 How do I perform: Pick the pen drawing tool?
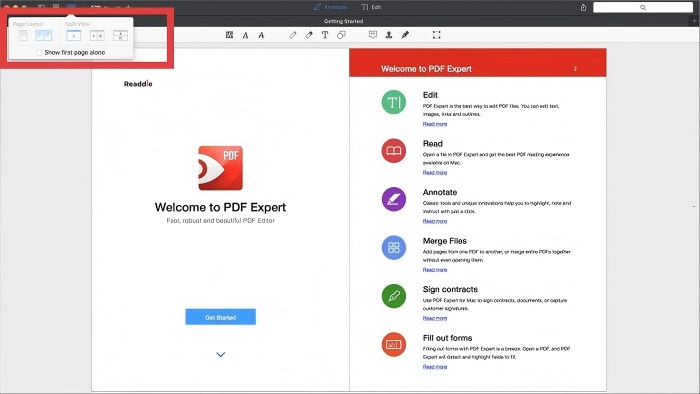293,35
